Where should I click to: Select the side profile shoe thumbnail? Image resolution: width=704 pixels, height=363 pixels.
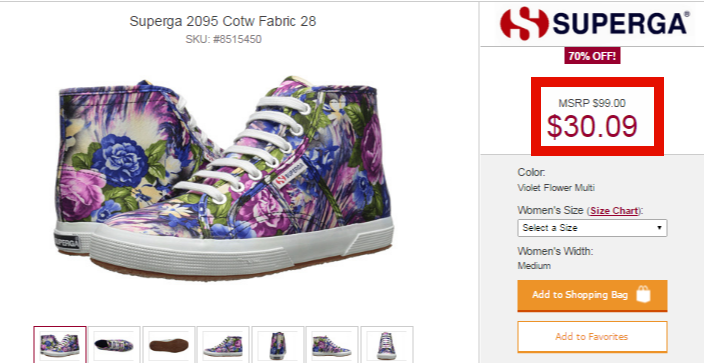(223, 344)
